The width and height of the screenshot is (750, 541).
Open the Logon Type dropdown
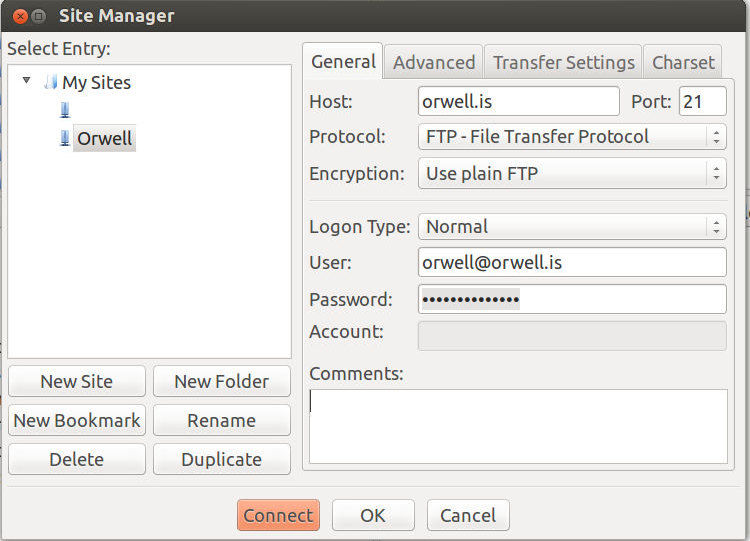[x=571, y=227]
